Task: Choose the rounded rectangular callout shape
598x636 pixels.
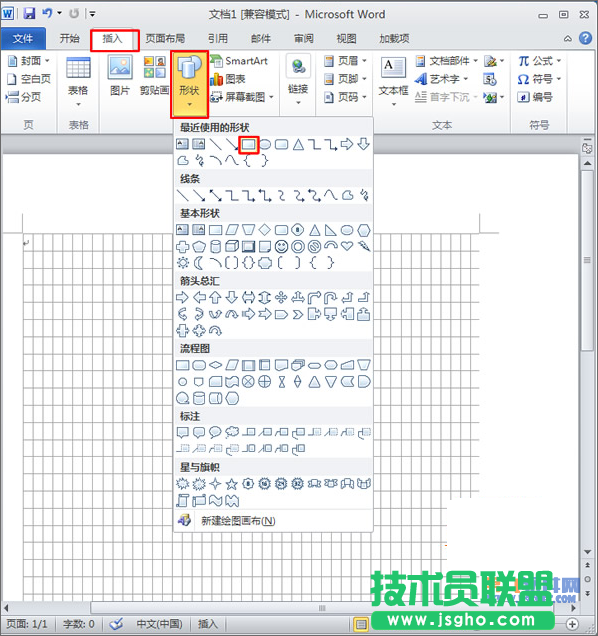Action: tap(199, 432)
